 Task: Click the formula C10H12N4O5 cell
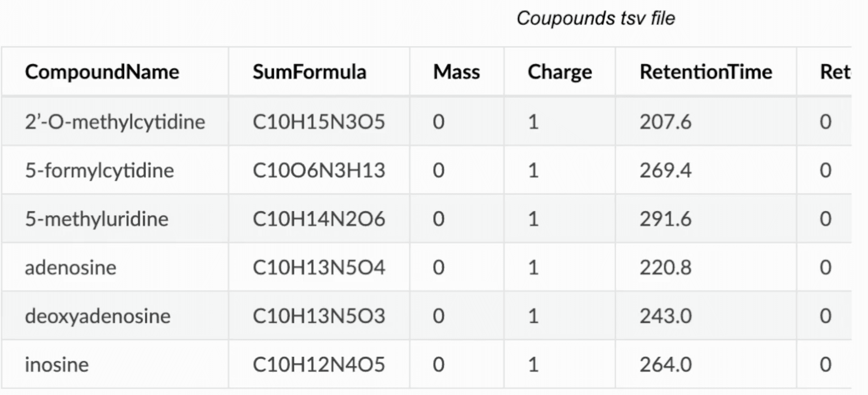(x=319, y=364)
